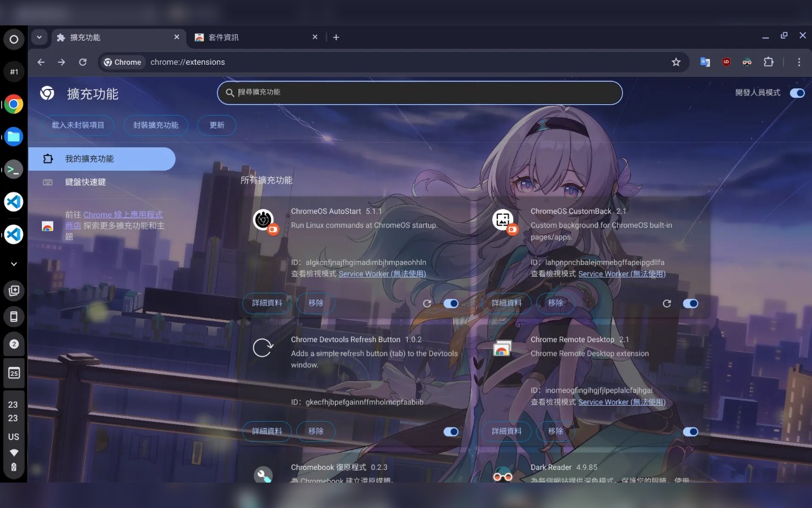812x508 pixels.
Task: Focus the 搜尋擴充功能 search field
Action: [x=419, y=93]
